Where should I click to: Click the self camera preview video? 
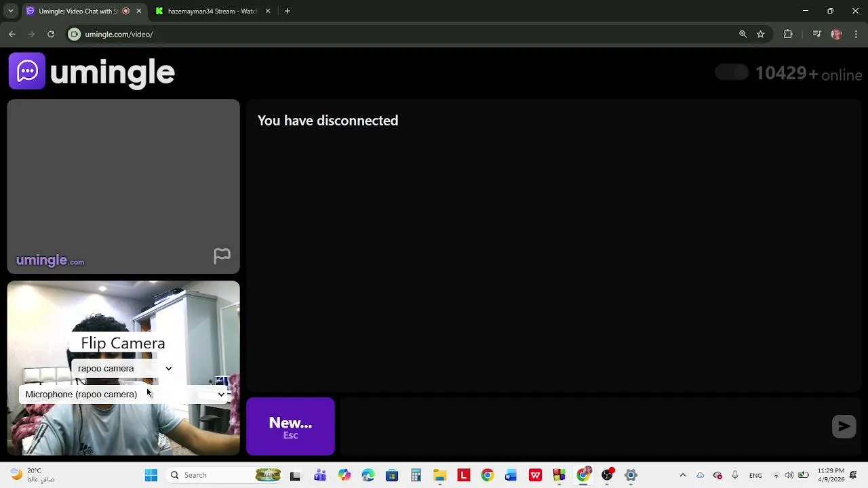pos(123,368)
